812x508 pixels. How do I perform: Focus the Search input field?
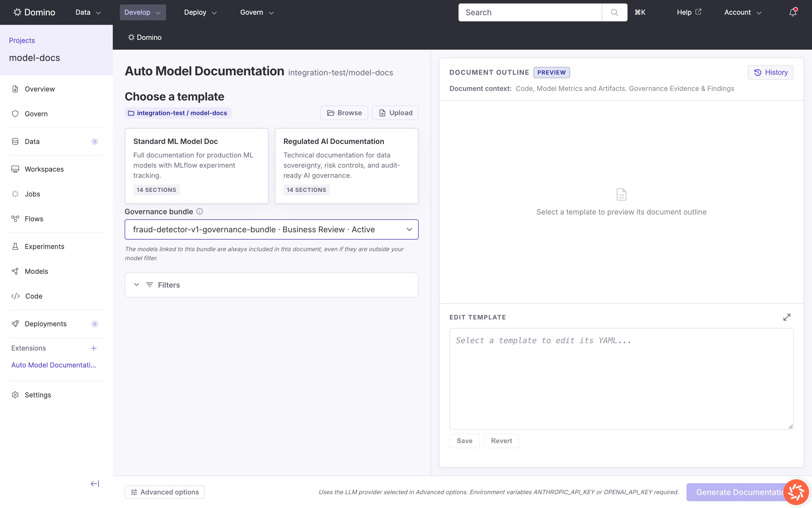pyautogui.click(x=530, y=12)
